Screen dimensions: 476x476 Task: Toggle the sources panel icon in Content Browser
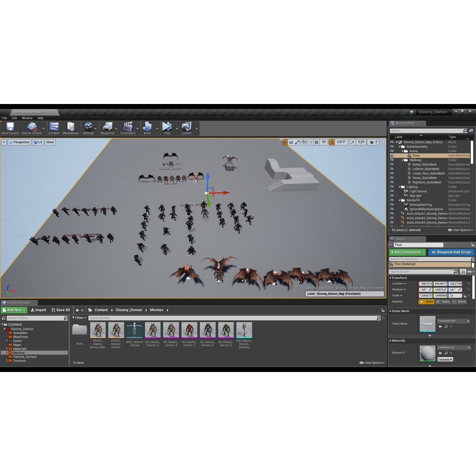click(4, 318)
